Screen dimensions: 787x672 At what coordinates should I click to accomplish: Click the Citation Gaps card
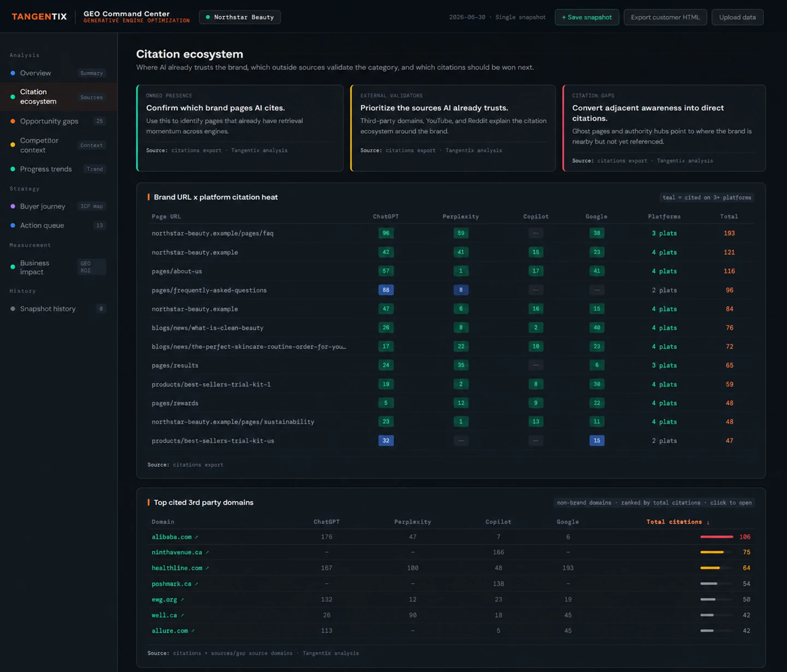[x=664, y=128]
